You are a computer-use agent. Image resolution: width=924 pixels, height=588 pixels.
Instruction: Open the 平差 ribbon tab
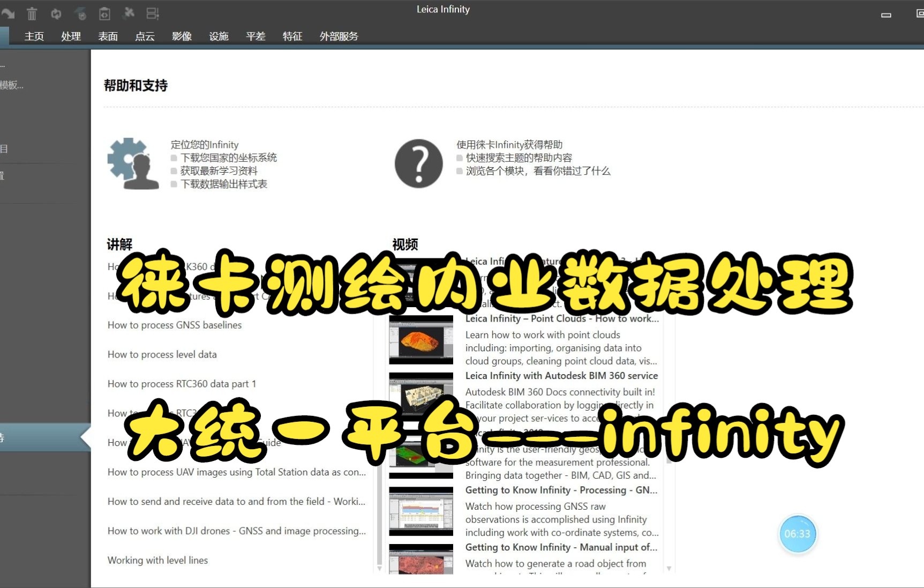click(256, 36)
